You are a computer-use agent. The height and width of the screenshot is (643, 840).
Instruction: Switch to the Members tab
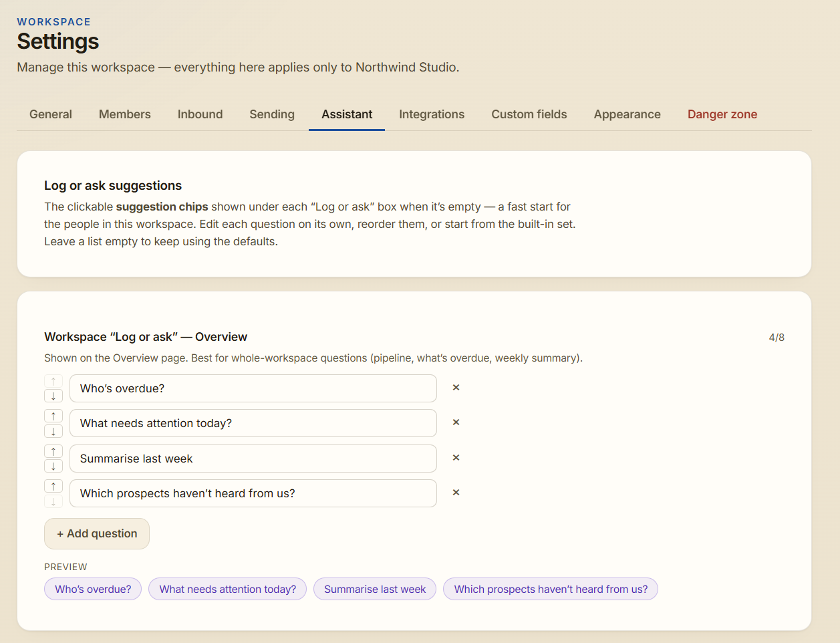pos(125,114)
